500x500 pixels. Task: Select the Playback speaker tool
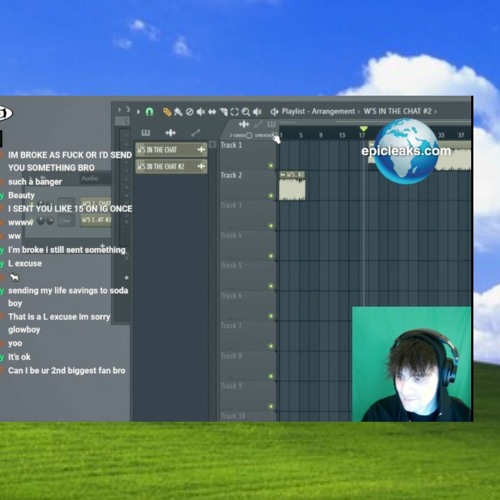257,112
